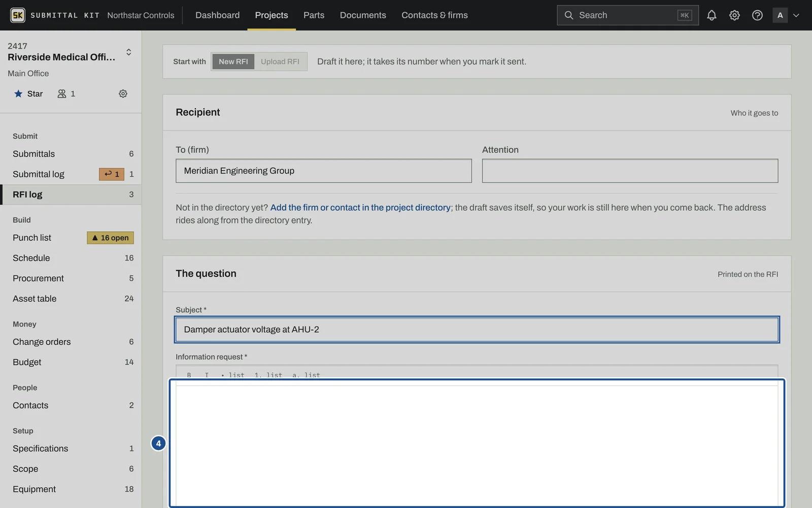Screen dimensions: 812x508
Task: Open Specifications in the sidebar
Action: coord(71,449)
